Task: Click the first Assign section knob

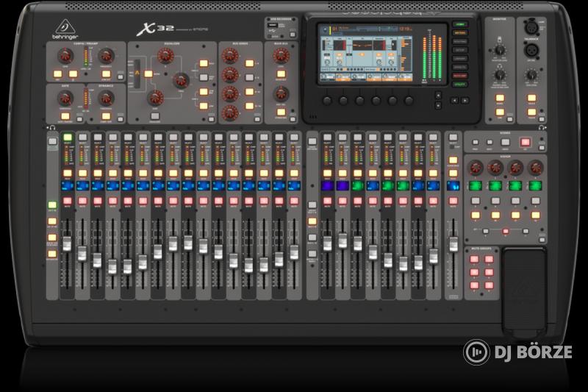Action: [x=476, y=168]
